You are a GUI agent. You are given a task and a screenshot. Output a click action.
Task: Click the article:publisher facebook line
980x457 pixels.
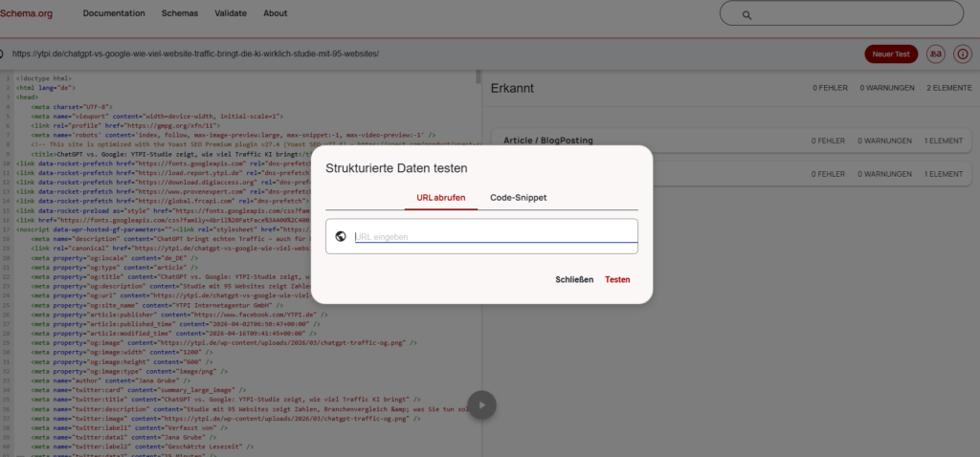pyautogui.click(x=179, y=316)
